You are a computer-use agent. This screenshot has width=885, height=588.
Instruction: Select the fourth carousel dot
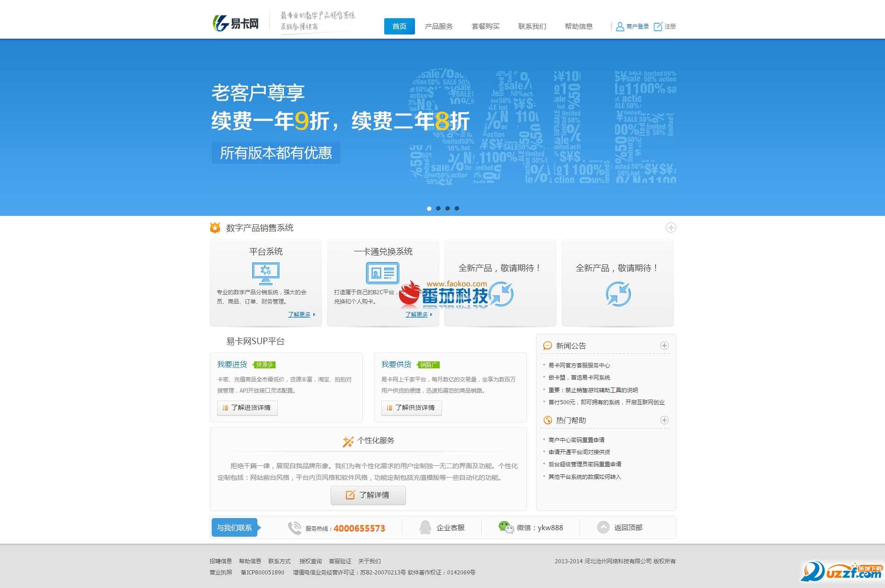[456, 208]
